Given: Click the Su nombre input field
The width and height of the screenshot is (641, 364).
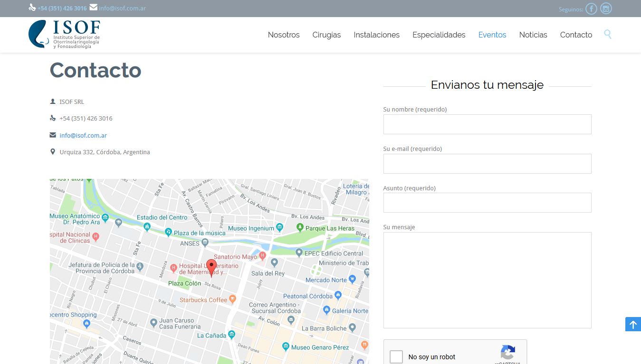Looking at the screenshot, I should (487, 124).
